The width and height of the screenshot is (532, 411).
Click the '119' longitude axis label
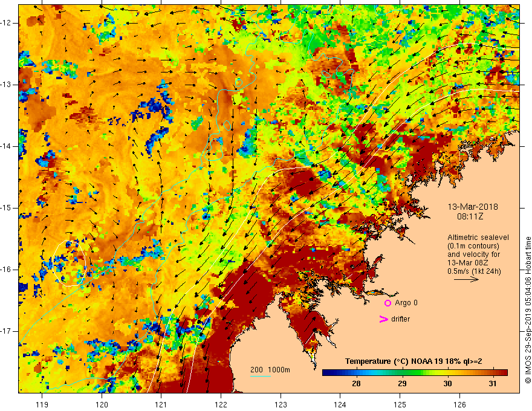42,404
